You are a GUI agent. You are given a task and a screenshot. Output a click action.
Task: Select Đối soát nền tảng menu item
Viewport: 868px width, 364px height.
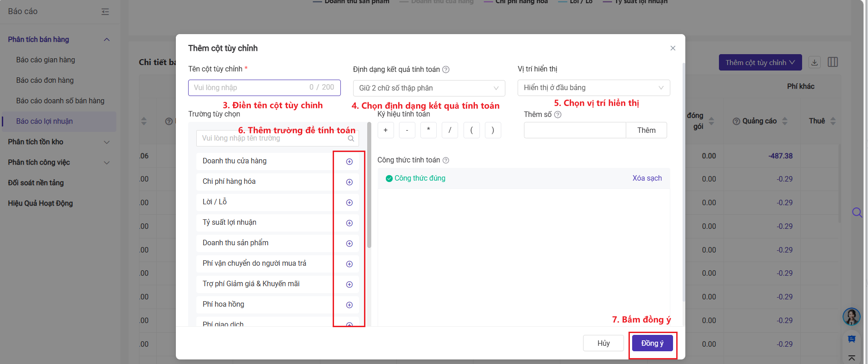[x=36, y=183]
